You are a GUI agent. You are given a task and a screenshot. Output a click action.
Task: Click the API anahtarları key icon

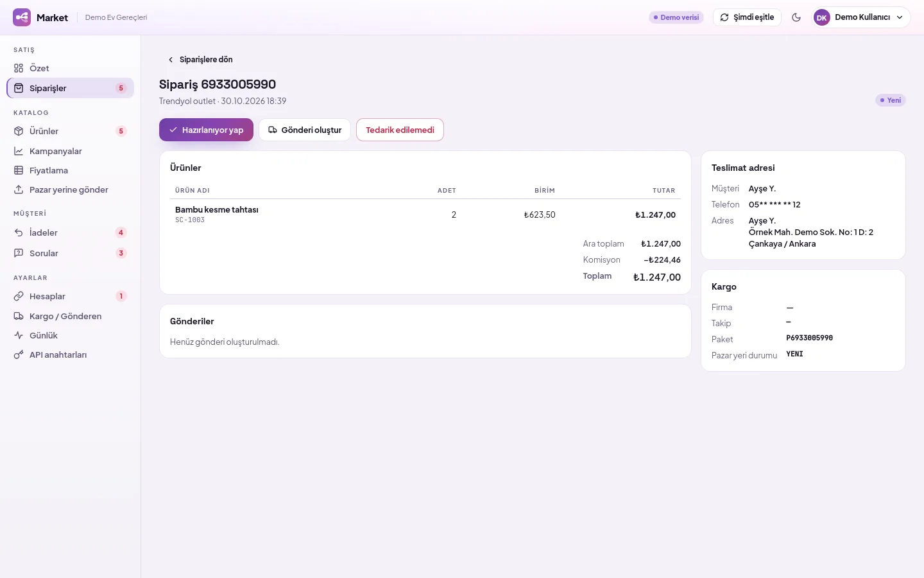coord(19,355)
